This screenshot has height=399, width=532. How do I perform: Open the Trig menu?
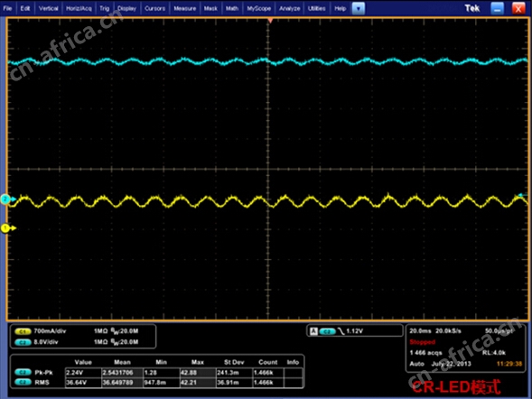click(x=105, y=8)
